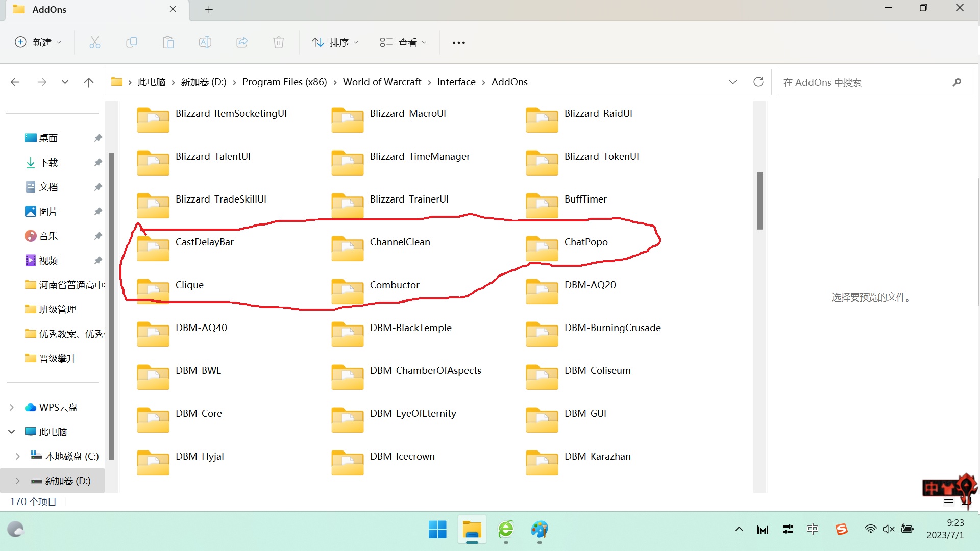Click the Delete trash icon
Screen dimensions: 980x551
(279, 42)
